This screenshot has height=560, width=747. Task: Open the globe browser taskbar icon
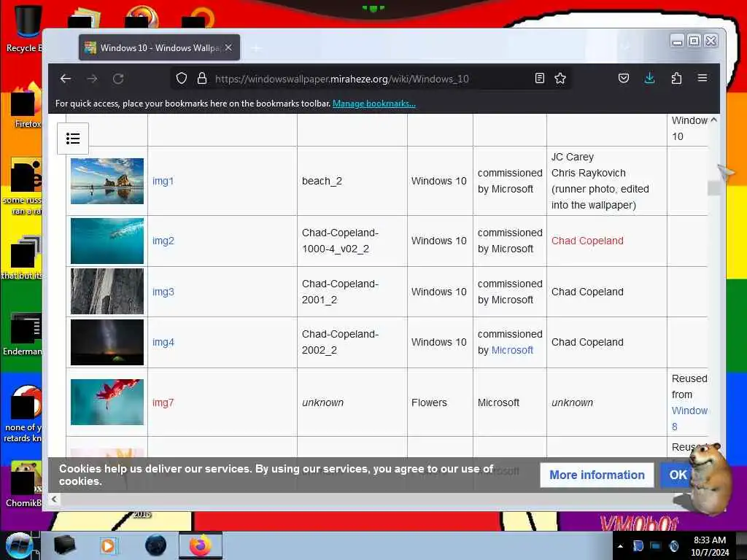click(x=156, y=545)
